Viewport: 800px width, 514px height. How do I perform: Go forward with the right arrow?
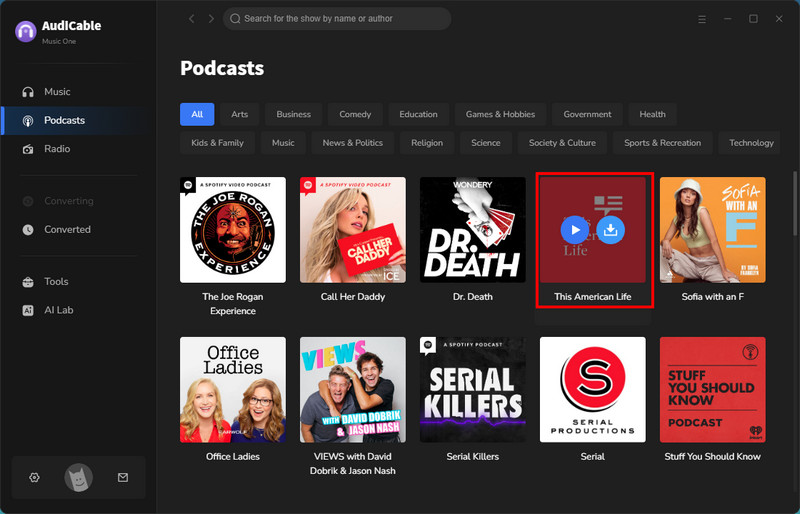pos(211,19)
